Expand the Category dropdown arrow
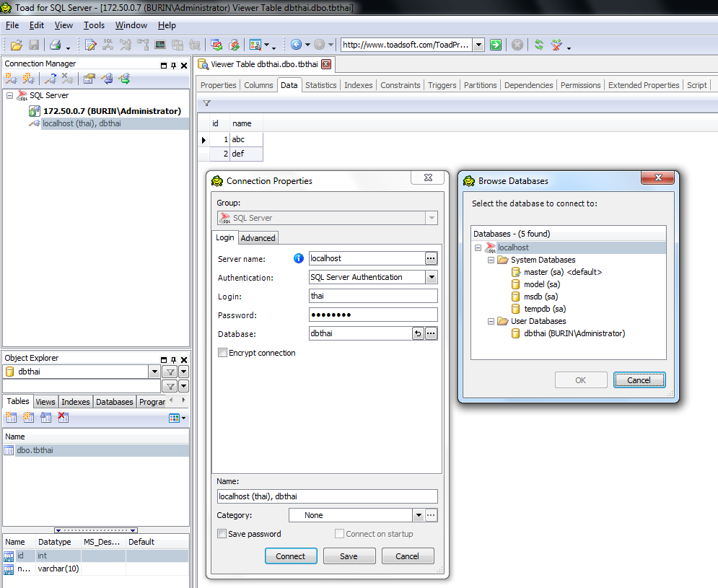 tap(418, 515)
